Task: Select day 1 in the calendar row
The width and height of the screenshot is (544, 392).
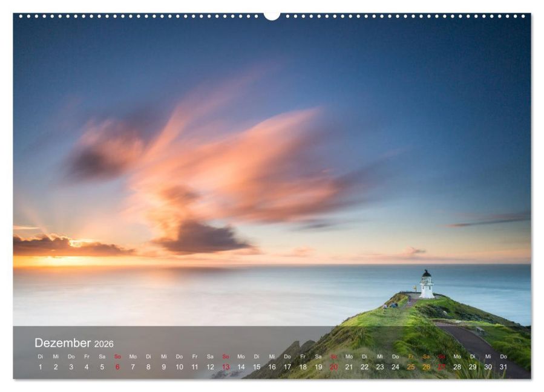Action: coord(41,367)
